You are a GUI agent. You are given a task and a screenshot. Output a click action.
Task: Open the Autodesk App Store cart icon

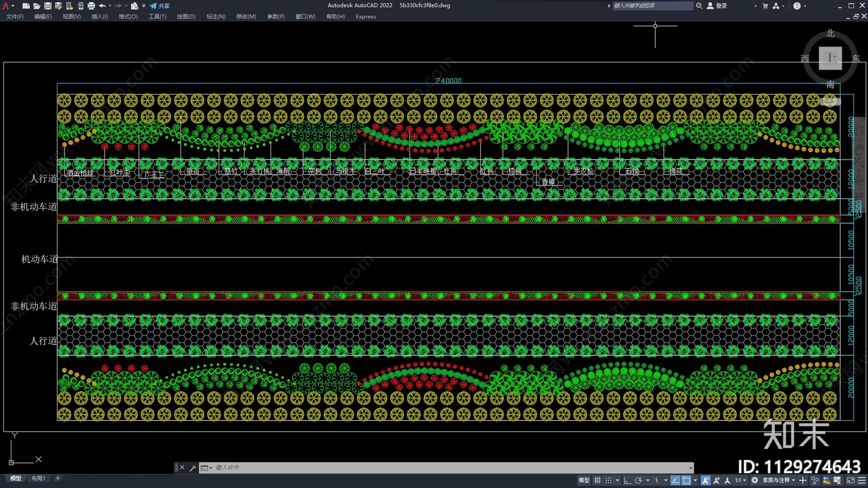pyautogui.click(x=765, y=6)
